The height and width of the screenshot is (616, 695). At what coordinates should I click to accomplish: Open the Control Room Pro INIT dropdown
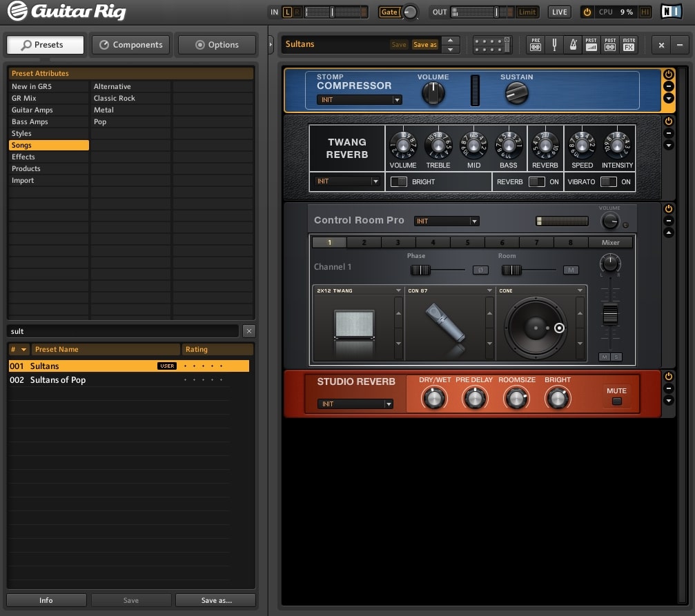pos(447,221)
